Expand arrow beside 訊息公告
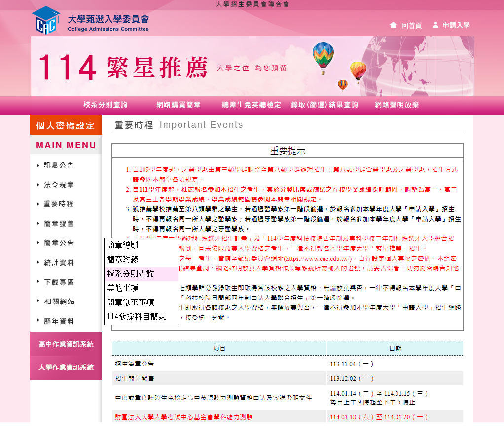This screenshot has height=433, width=504. coord(38,165)
